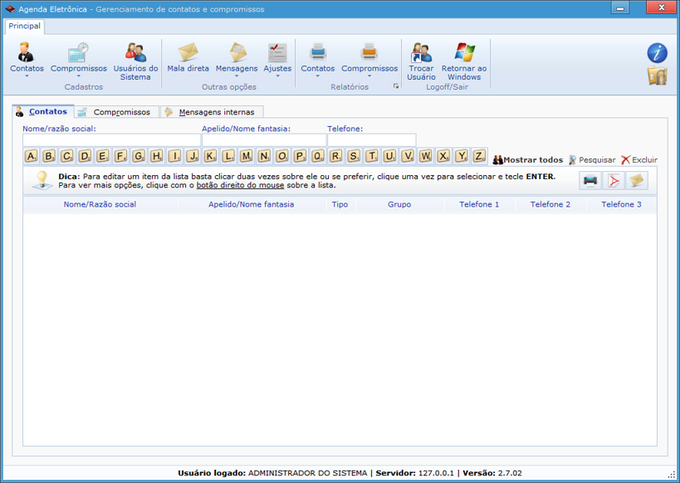The image size is (680, 483).
Task: Sort by Grupo column
Action: click(x=399, y=205)
